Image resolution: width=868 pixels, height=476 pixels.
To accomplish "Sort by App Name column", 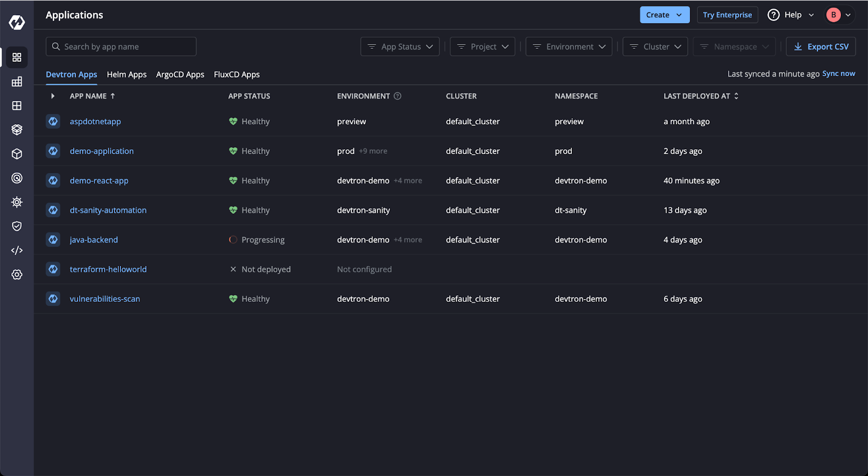I will (93, 96).
